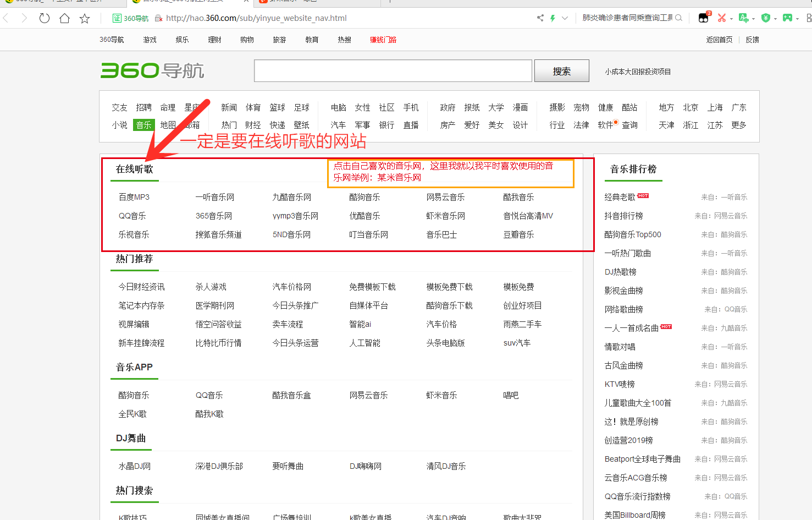Open 网易云音乐 in 在线听歌 section
This screenshot has width=812, height=520.
[x=446, y=197]
